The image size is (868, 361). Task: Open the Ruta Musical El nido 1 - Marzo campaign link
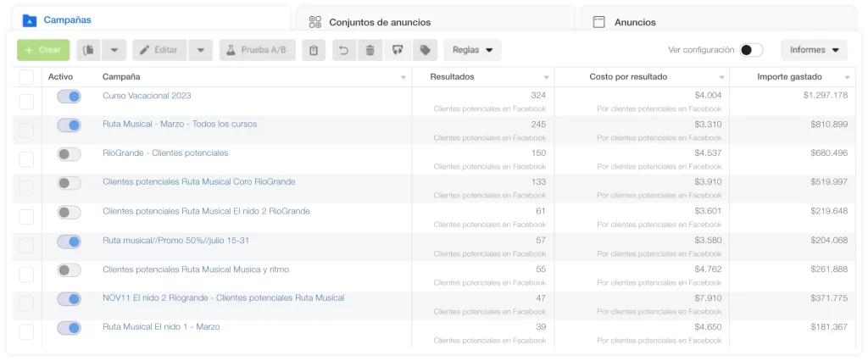pos(160,326)
